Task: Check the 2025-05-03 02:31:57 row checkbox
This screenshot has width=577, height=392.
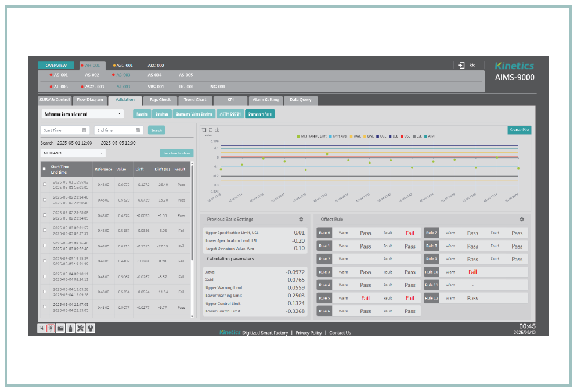Action: (x=44, y=231)
